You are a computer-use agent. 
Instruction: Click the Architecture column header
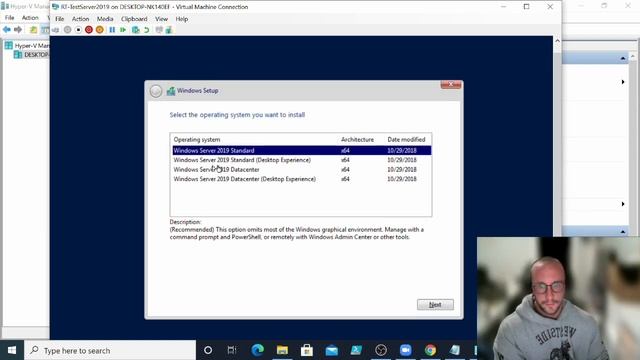tap(357, 140)
